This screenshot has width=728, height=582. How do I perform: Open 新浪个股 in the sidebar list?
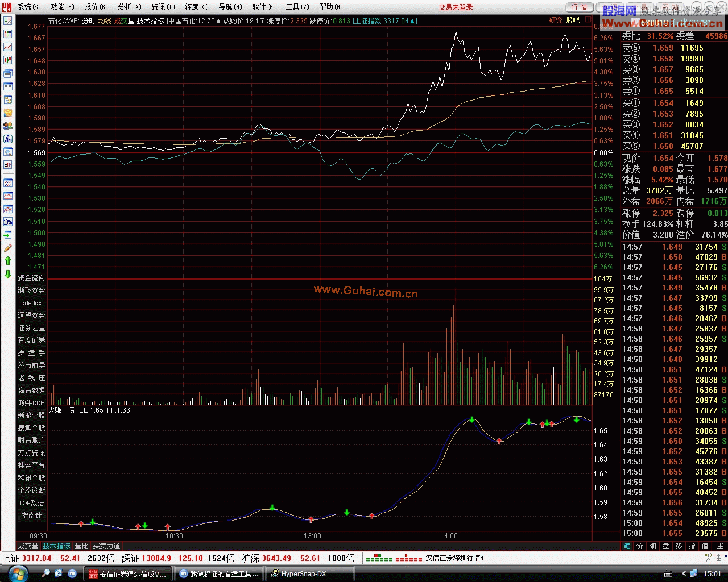tap(31, 415)
